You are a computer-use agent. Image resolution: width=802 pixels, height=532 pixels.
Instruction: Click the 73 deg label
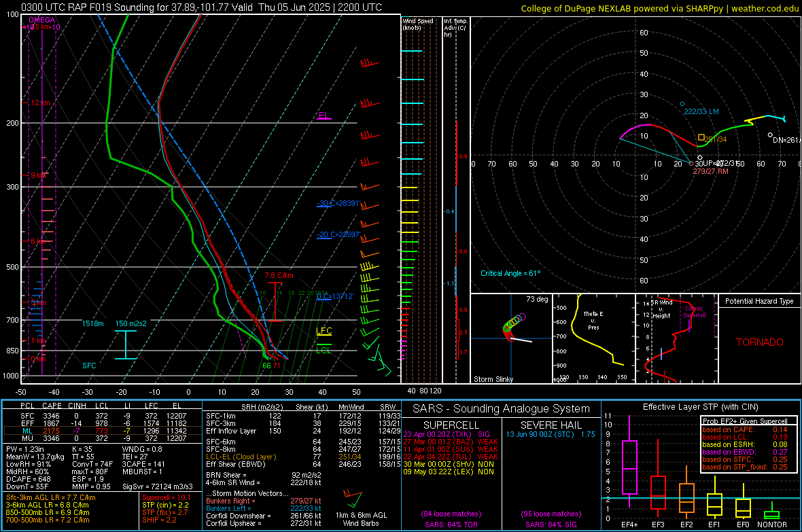[x=537, y=299]
